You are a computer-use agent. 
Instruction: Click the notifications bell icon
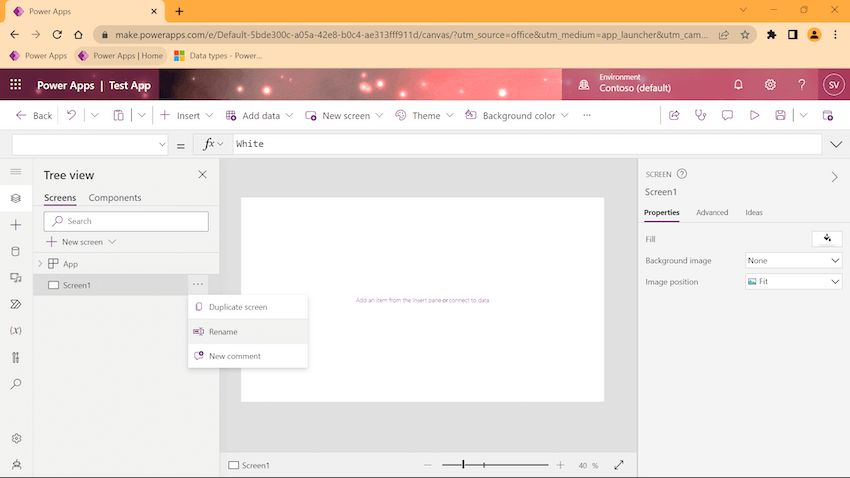point(738,85)
